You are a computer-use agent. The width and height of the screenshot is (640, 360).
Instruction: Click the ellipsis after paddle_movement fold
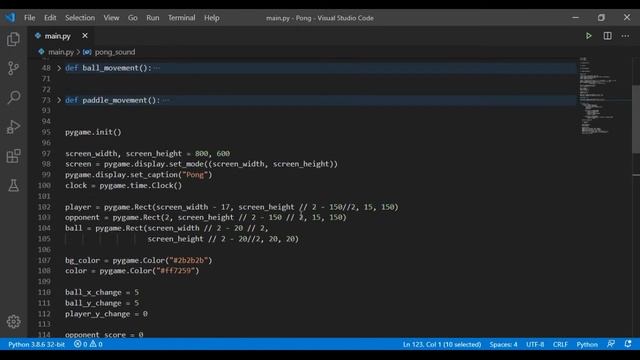coord(166,100)
